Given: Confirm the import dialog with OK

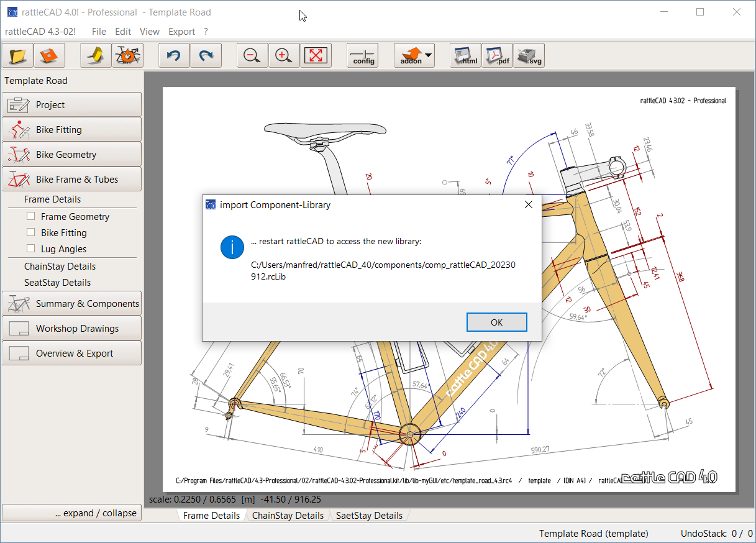Looking at the screenshot, I should (x=496, y=322).
